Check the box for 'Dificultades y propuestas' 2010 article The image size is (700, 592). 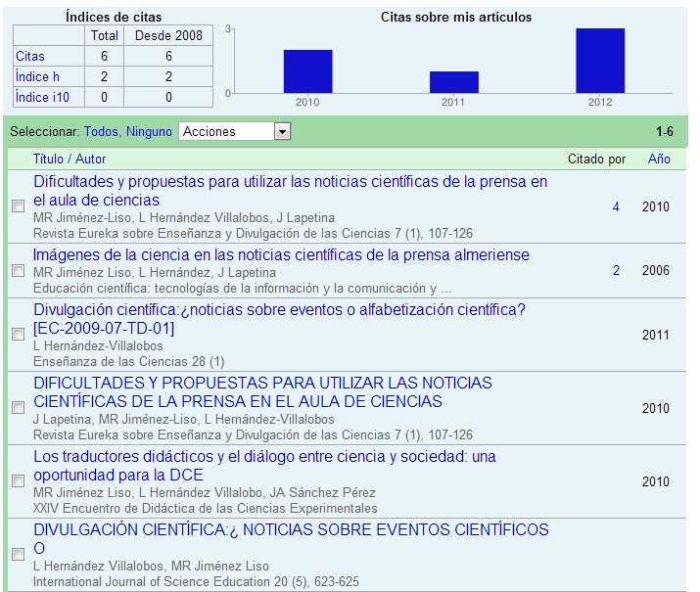18,206
